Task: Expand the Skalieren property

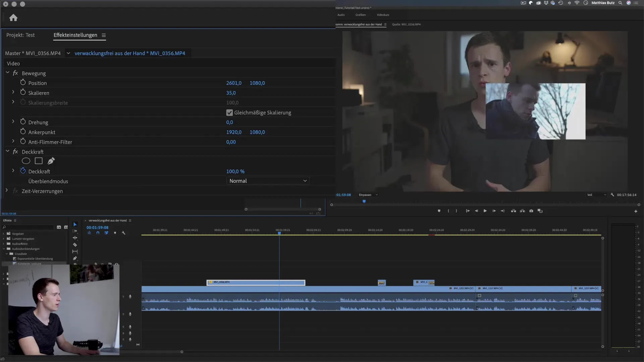Action: point(13,92)
